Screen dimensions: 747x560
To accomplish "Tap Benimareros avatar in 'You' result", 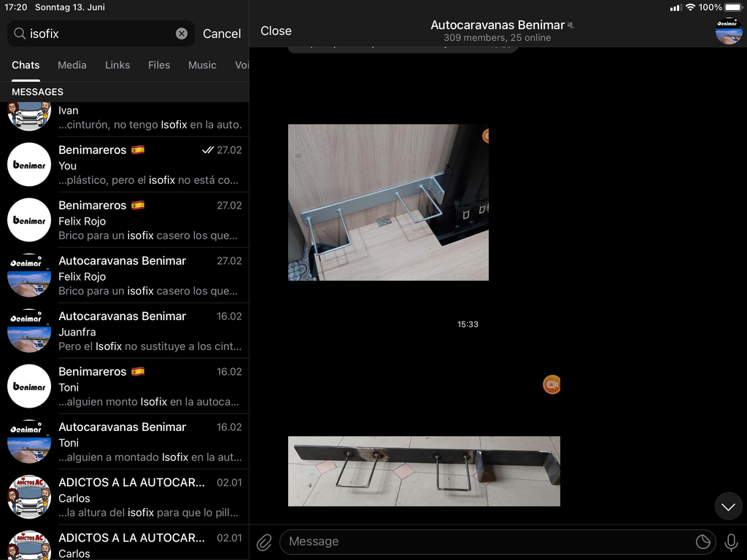I will pyautogui.click(x=29, y=164).
